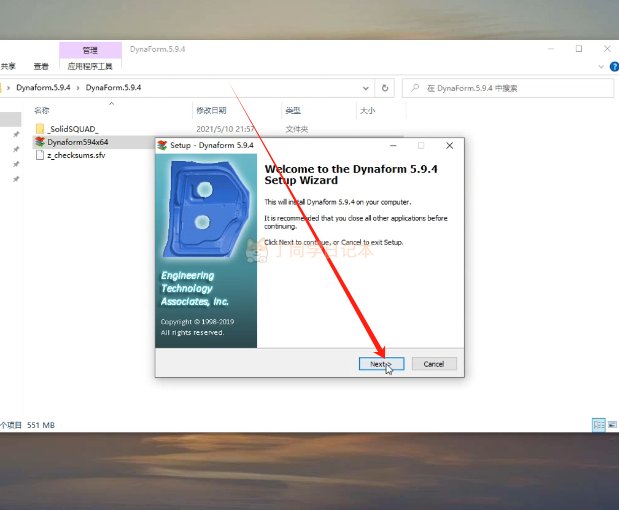Click the 2021/5/10 21:57 modified date cell
Viewport: 619px width, 510px height.
225,129
